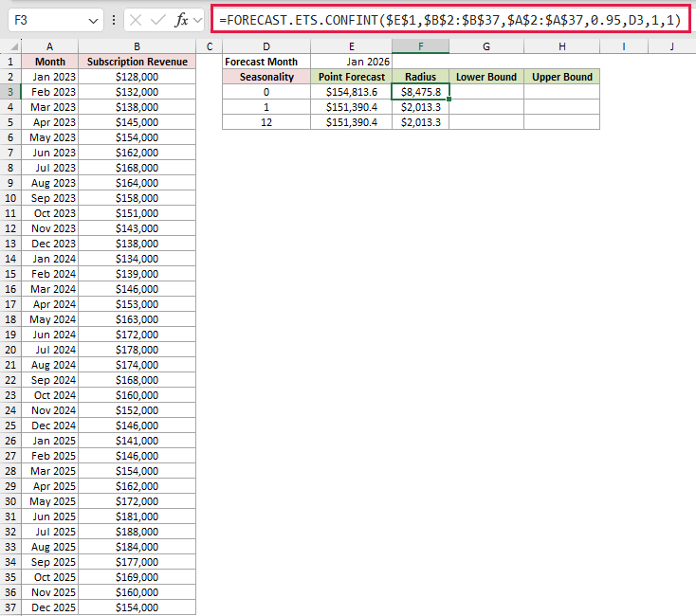Click the Cancel (X) formula icon

pos(136,20)
